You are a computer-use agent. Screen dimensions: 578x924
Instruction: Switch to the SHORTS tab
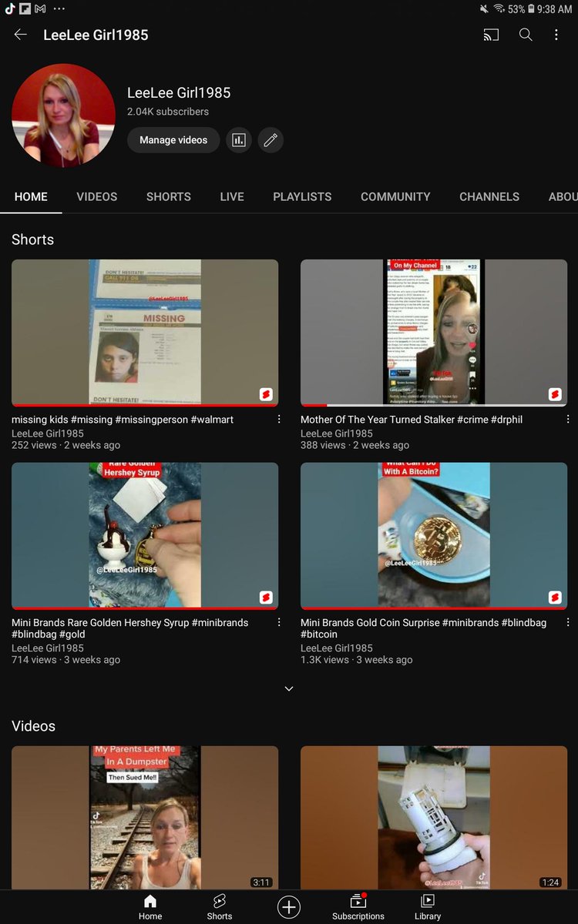169,197
